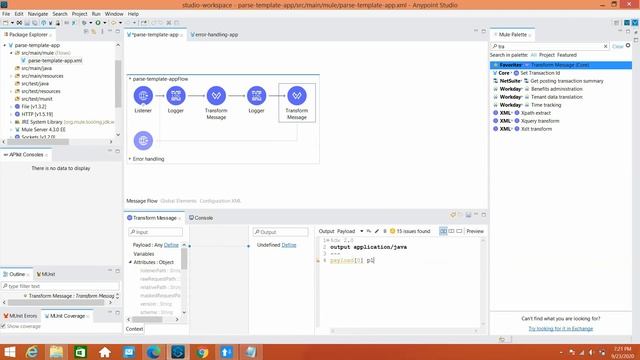Collapse the parse-template-appFlow container
The width and height of the screenshot is (640, 360).
tap(130, 79)
